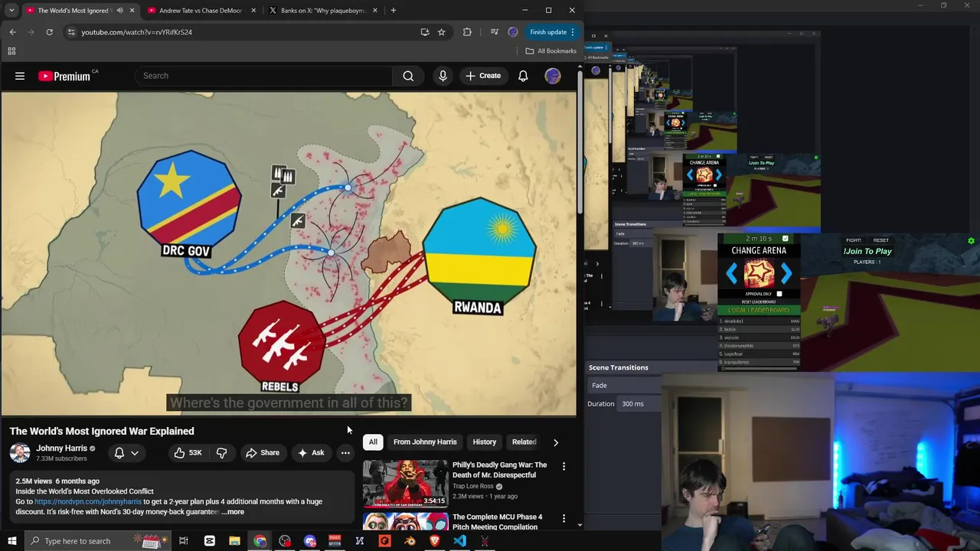Open Chrome media controls icon
Image resolution: width=980 pixels, height=551 pixels.
(x=494, y=32)
